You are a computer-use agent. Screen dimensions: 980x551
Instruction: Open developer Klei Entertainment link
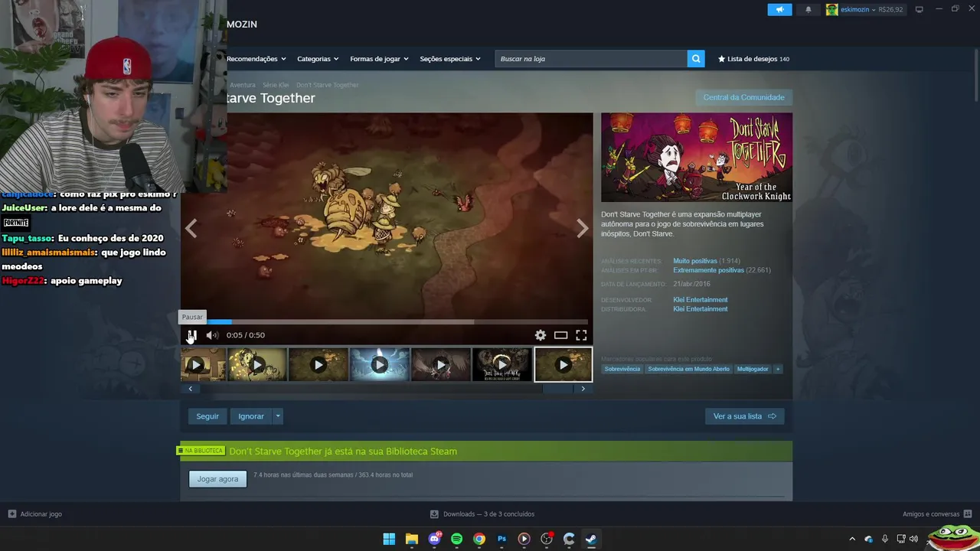point(701,300)
